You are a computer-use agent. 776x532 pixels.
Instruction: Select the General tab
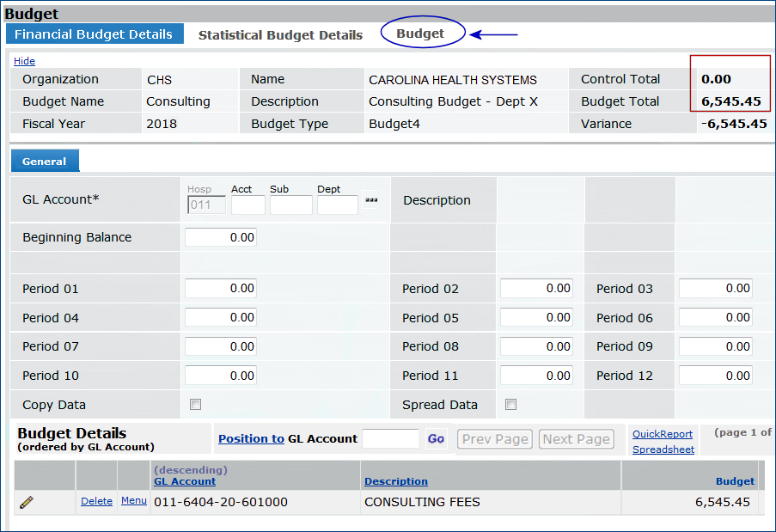tap(45, 162)
